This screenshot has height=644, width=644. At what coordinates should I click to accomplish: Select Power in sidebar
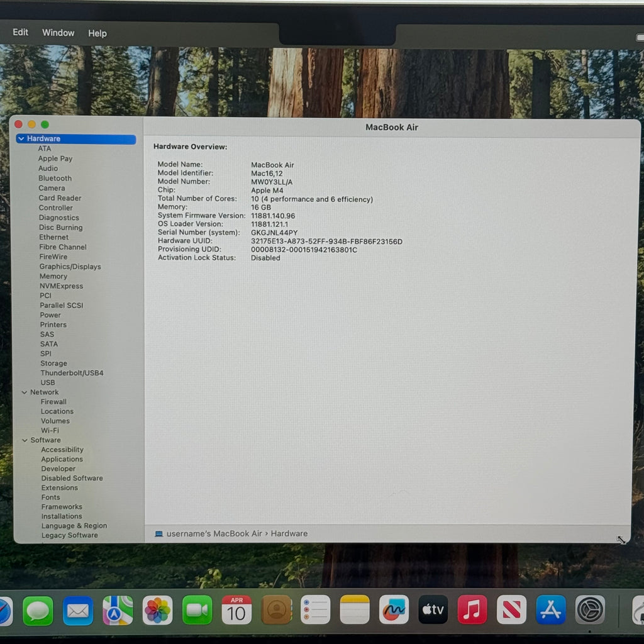(x=50, y=315)
